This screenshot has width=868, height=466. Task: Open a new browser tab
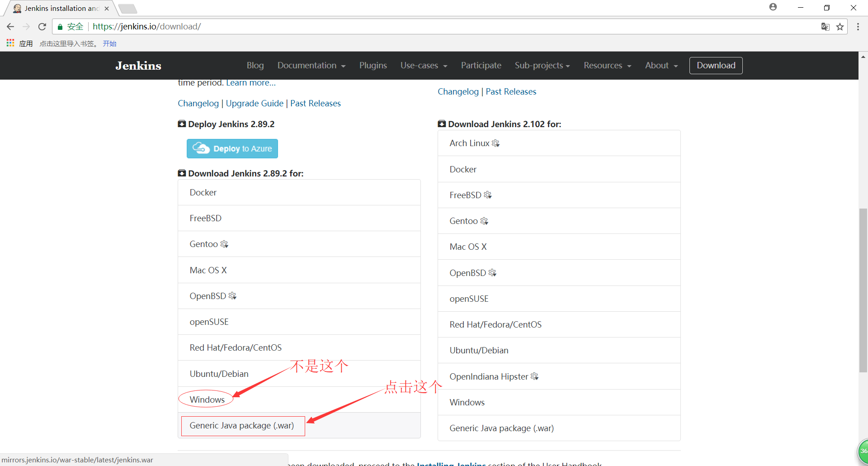click(x=128, y=9)
